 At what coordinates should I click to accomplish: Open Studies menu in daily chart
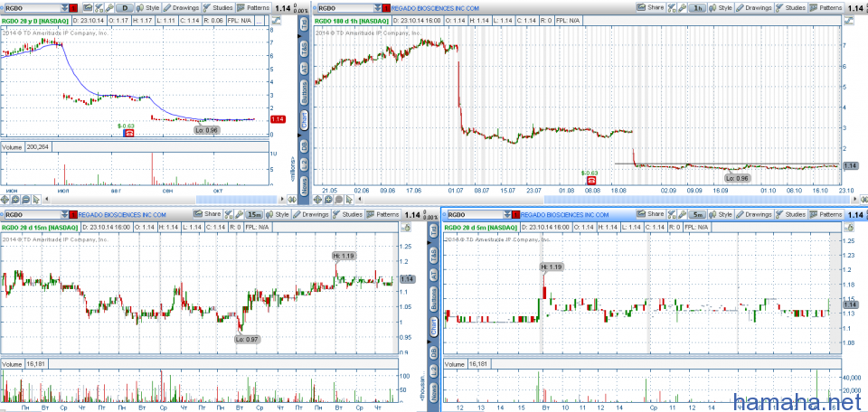tap(218, 8)
